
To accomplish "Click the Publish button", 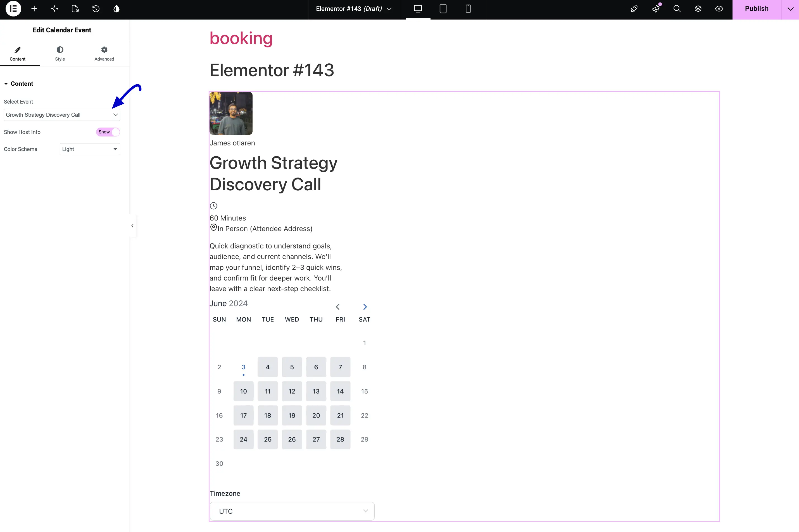I will pos(757,9).
